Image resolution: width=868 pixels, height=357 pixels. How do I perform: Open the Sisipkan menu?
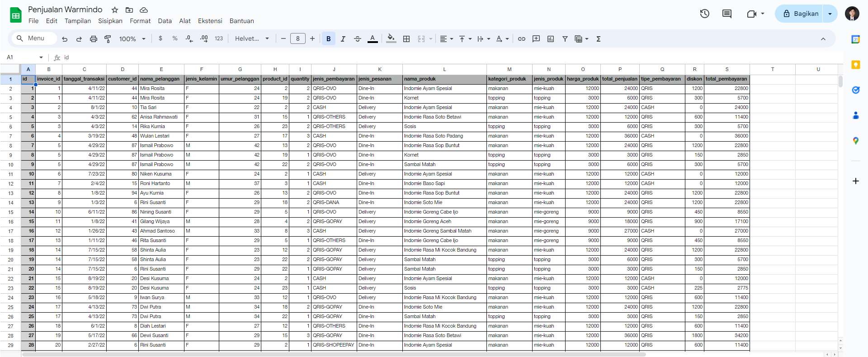(110, 21)
